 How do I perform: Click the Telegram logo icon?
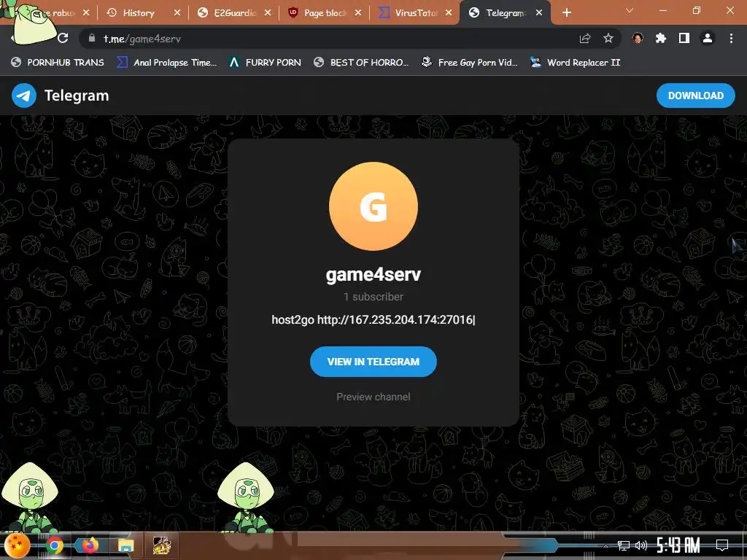24,96
